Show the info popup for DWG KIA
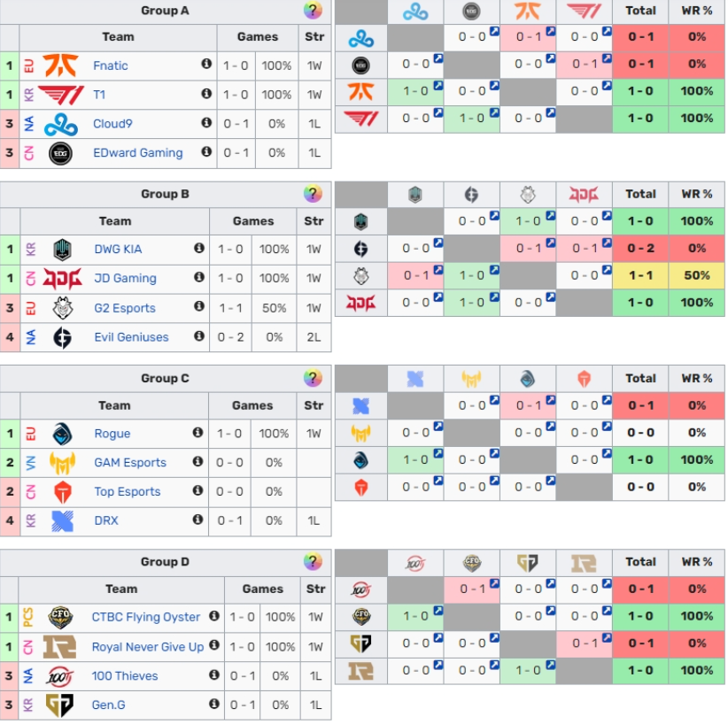Screen dimensions: 728x724 tap(199, 249)
